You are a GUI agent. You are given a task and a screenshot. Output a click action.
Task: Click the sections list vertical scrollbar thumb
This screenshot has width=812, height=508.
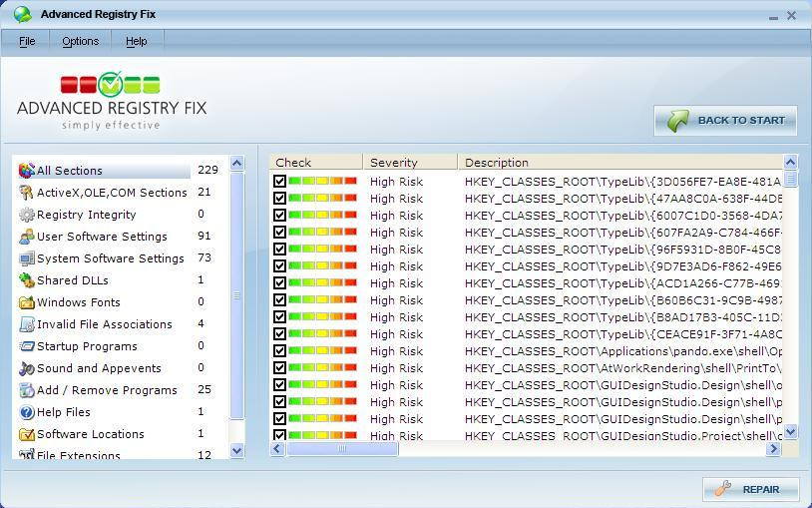click(x=236, y=295)
